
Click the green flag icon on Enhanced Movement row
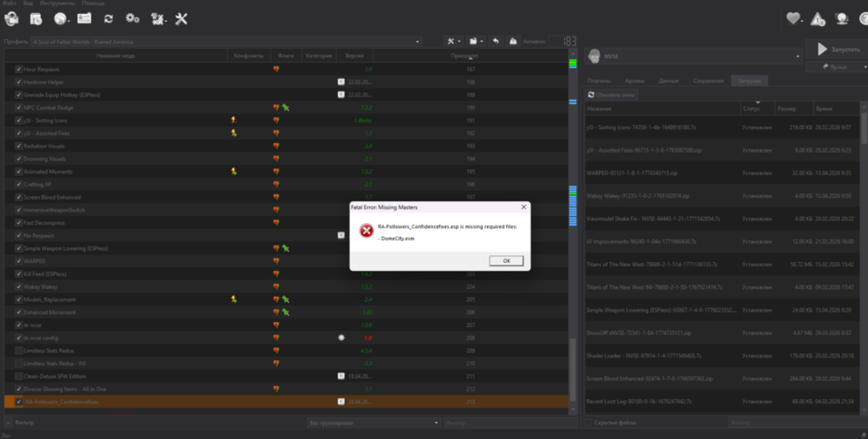pos(285,312)
